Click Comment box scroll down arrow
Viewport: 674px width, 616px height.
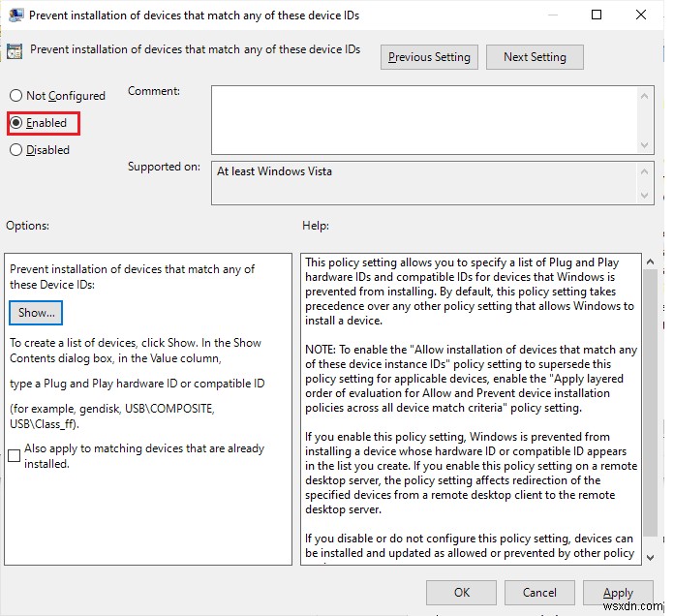pos(644,145)
